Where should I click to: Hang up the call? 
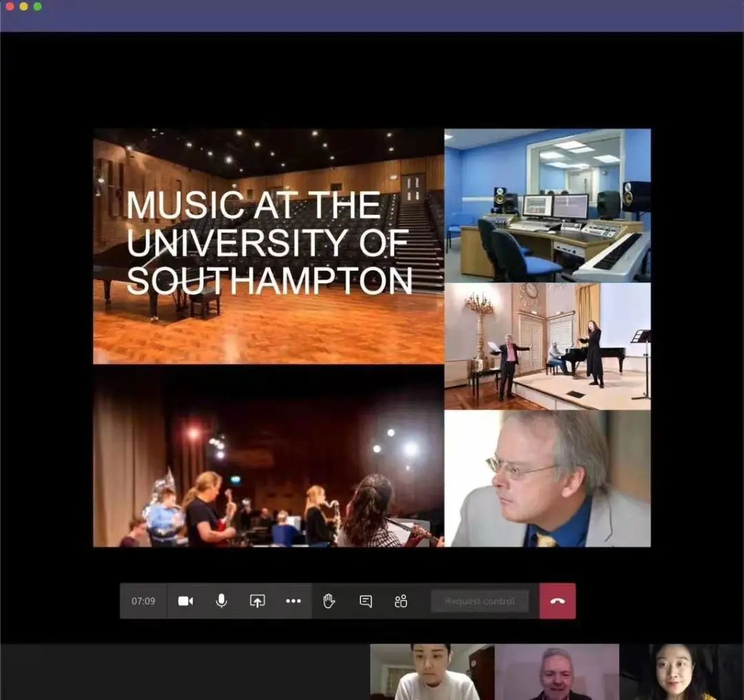(x=557, y=601)
